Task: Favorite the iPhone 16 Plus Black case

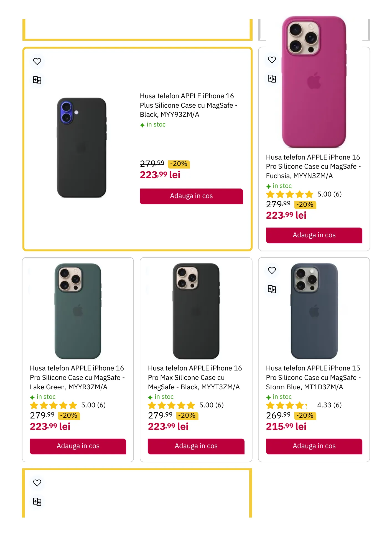Action: pos(37,61)
